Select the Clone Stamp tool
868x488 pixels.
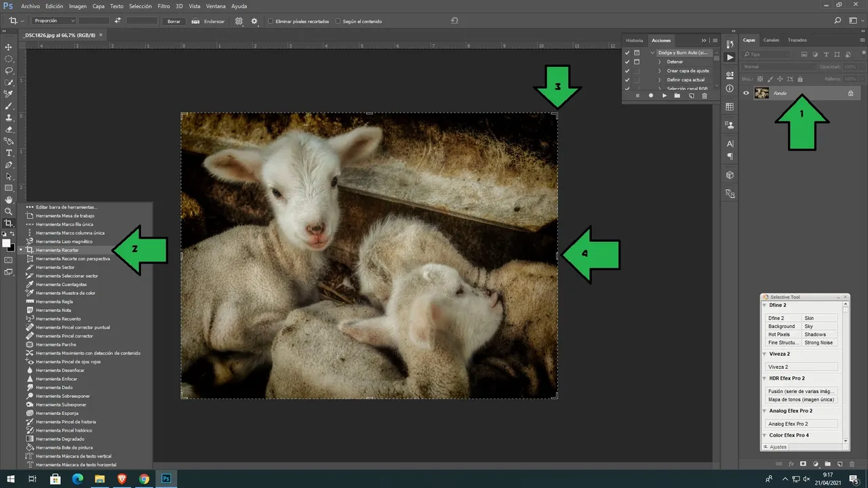9,118
